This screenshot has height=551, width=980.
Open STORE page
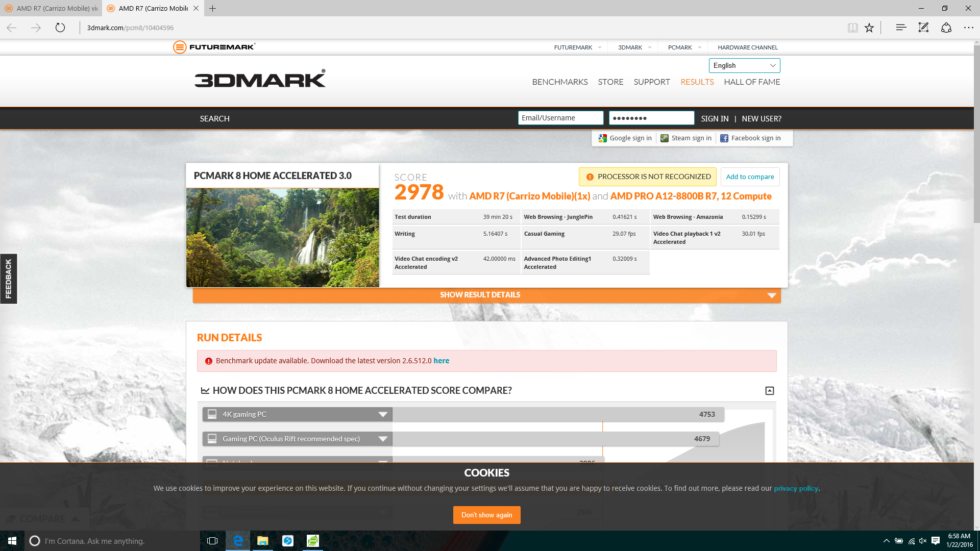(610, 82)
